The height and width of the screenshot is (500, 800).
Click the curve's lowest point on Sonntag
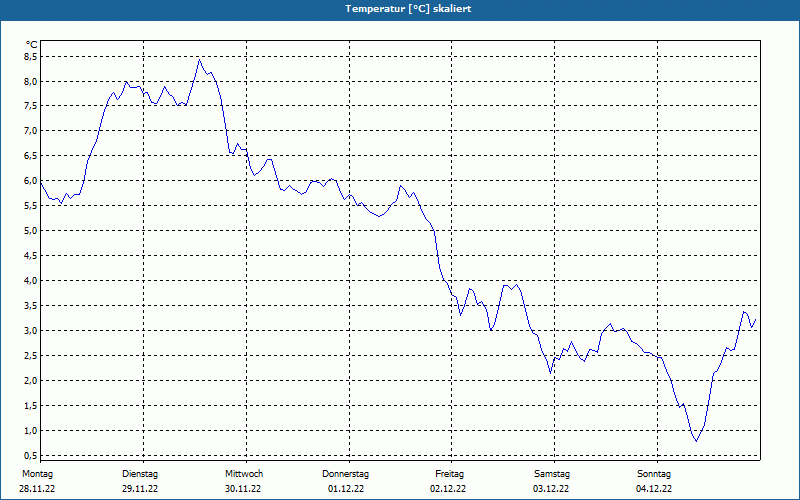click(696, 441)
